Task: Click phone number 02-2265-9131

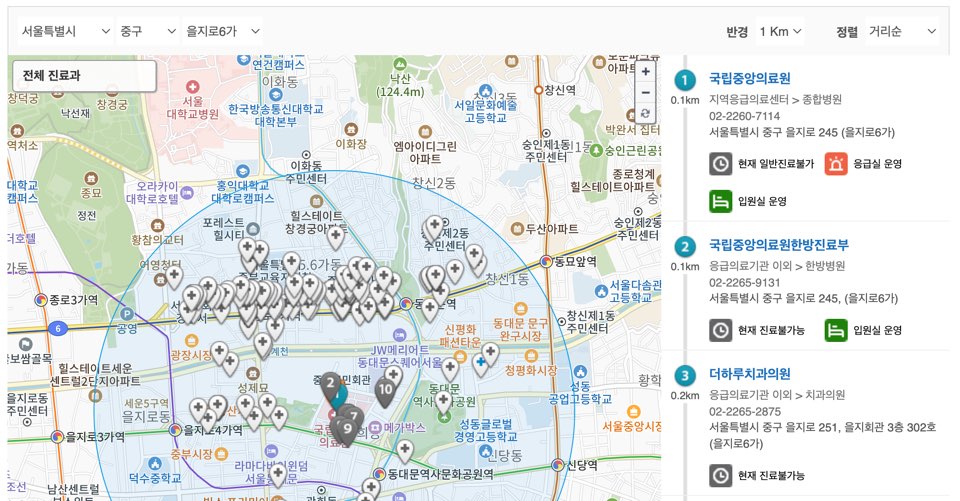Action: pyautogui.click(x=744, y=283)
